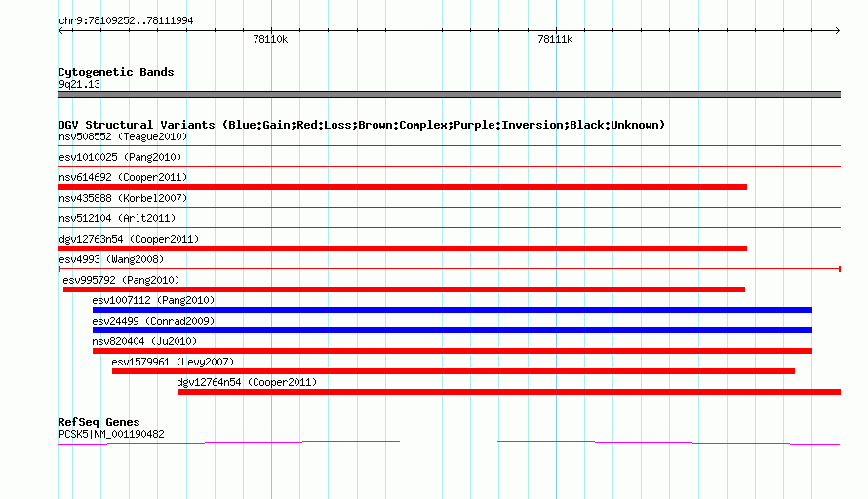This screenshot has width=868, height=499.
Task: Open variant esv995792 (Pang2010) label
Action: [x=121, y=280]
